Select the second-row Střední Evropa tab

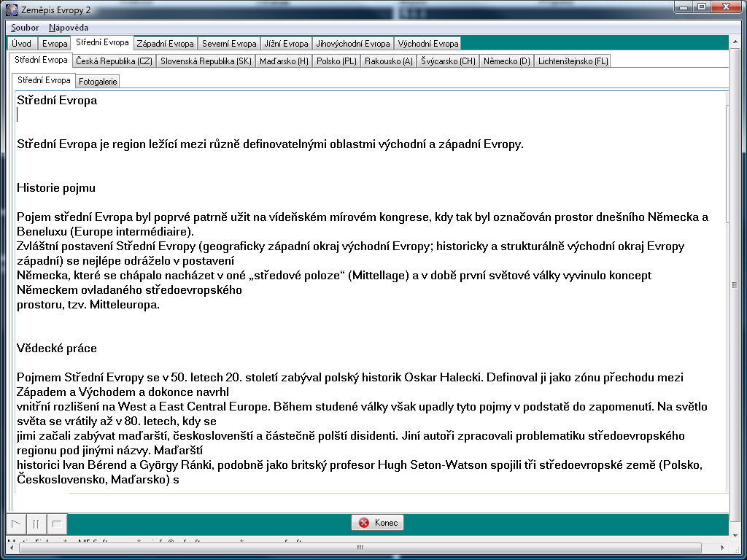click(41, 60)
